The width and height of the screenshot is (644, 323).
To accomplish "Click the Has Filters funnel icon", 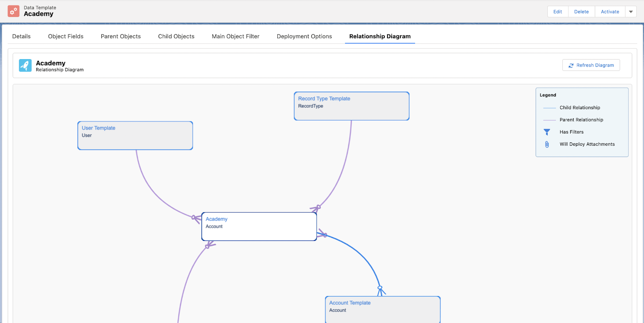I will [547, 132].
